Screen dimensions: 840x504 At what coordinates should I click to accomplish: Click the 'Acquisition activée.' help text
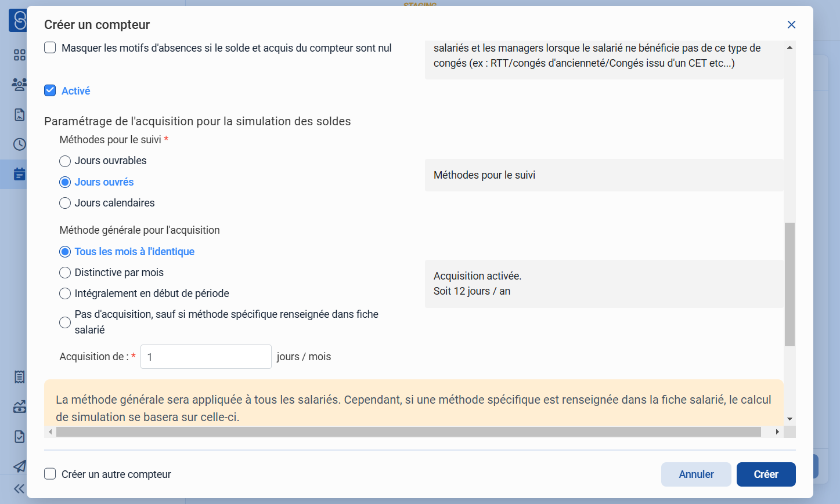point(477,276)
